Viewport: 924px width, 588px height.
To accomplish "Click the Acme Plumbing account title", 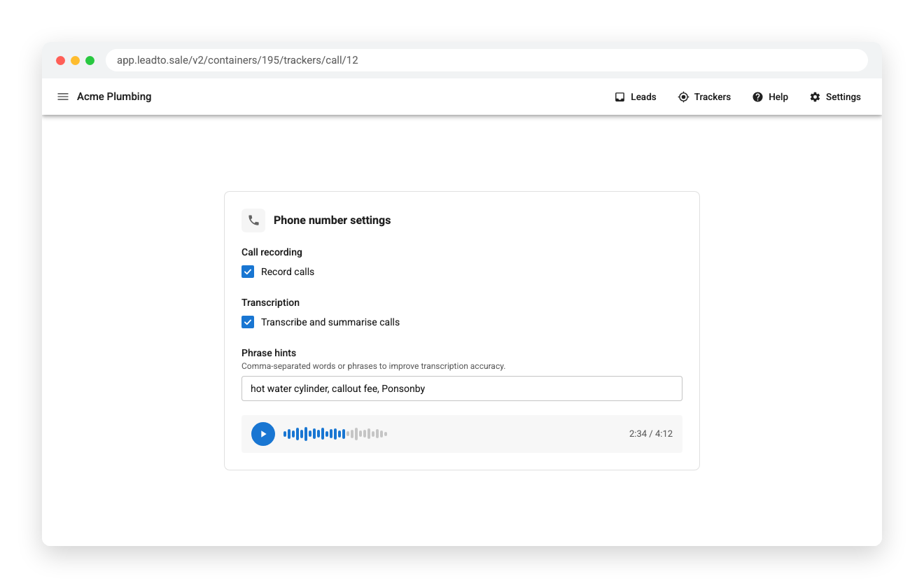I will coord(114,97).
